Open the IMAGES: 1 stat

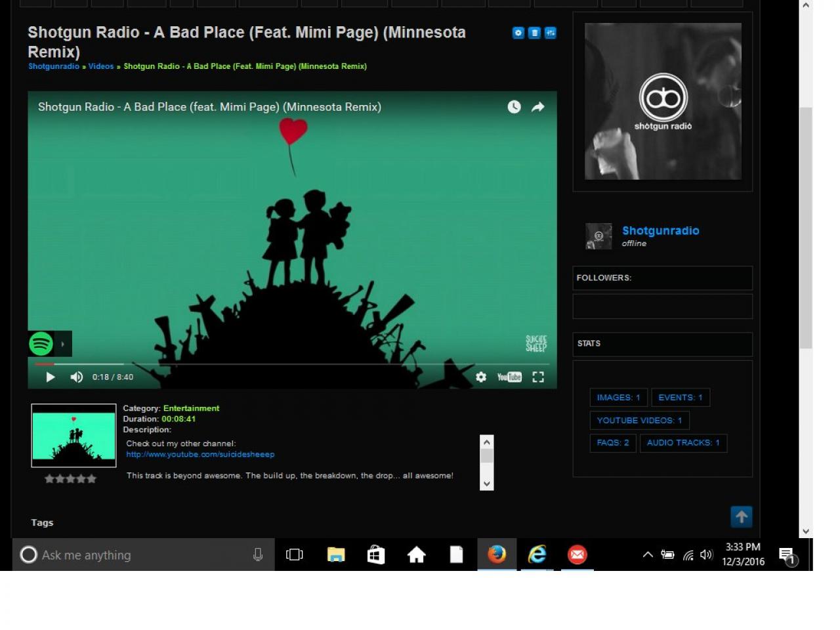[618, 398]
